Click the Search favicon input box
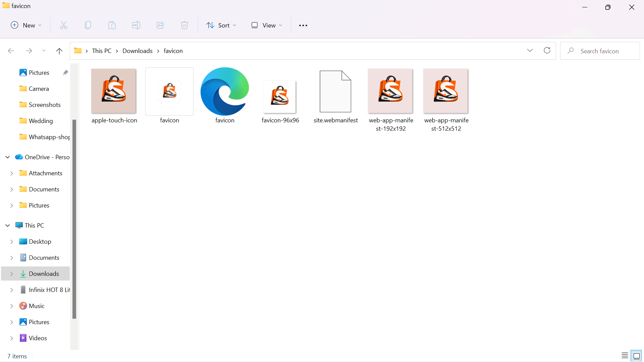The image size is (644, 362). (x=600, y=51)
